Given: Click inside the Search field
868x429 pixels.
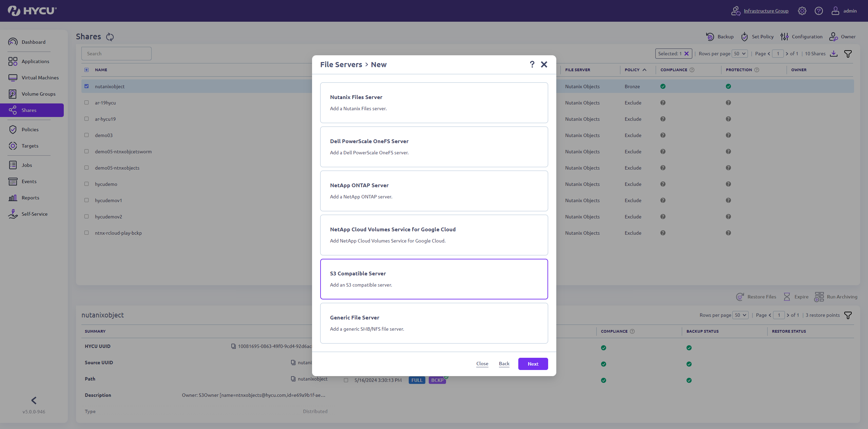Looking at the screenshot, I should (x=116, y=53).
